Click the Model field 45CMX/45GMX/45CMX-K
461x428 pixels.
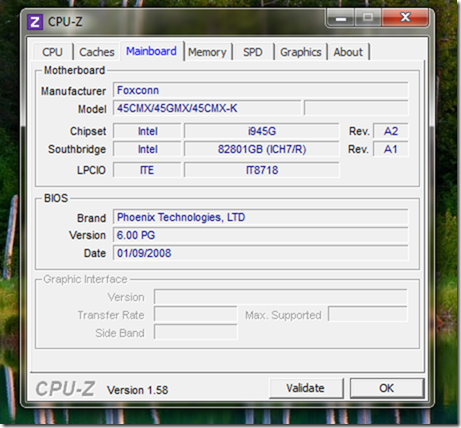point(207,108)
